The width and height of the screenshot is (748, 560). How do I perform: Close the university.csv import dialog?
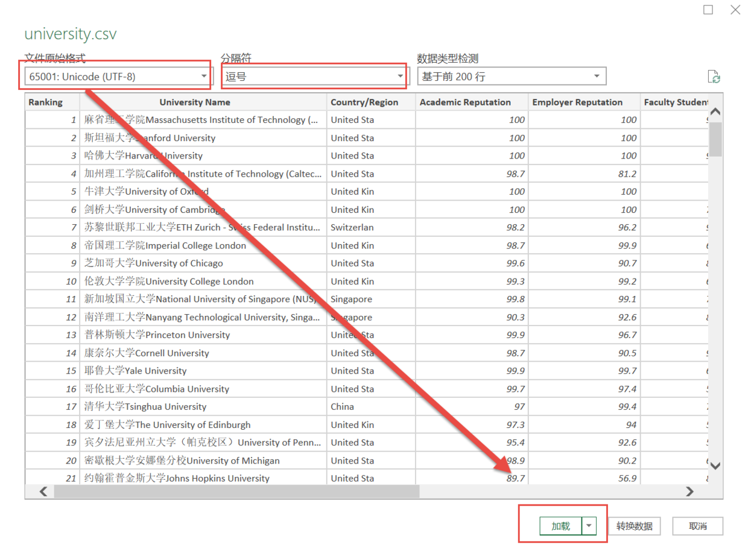[x=735, y=10]
